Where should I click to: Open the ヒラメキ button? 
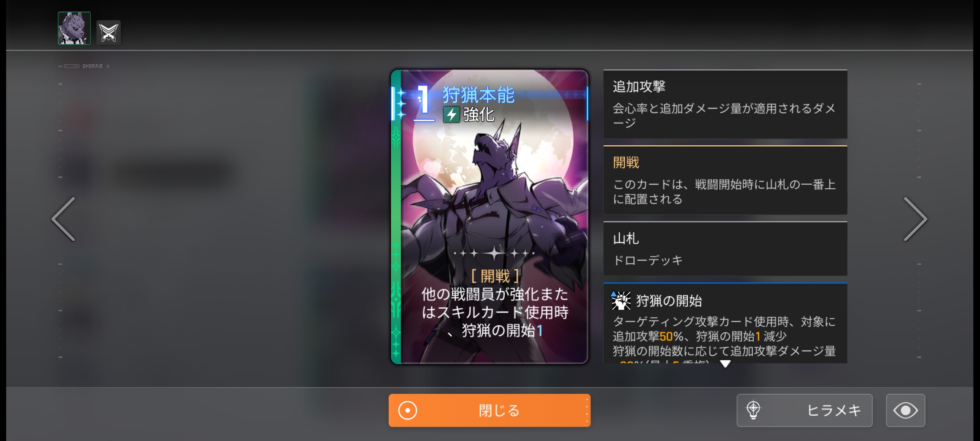[804, 410]
